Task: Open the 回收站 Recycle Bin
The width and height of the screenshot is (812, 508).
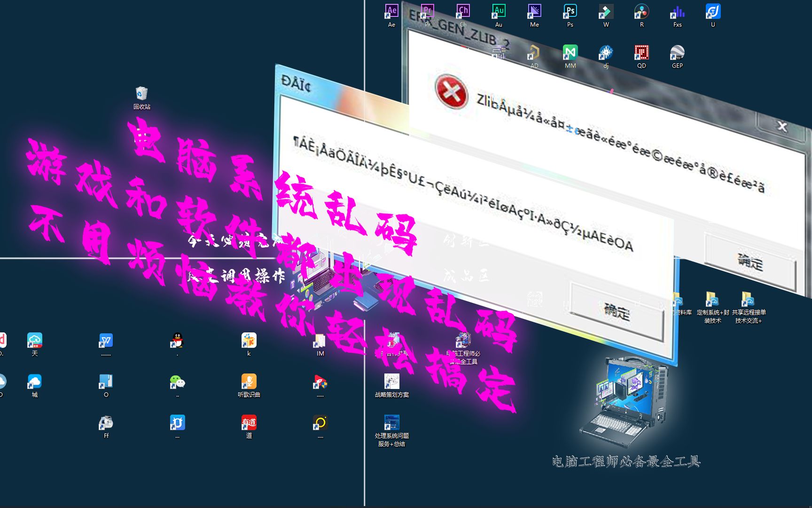Action: coord(141,94)
